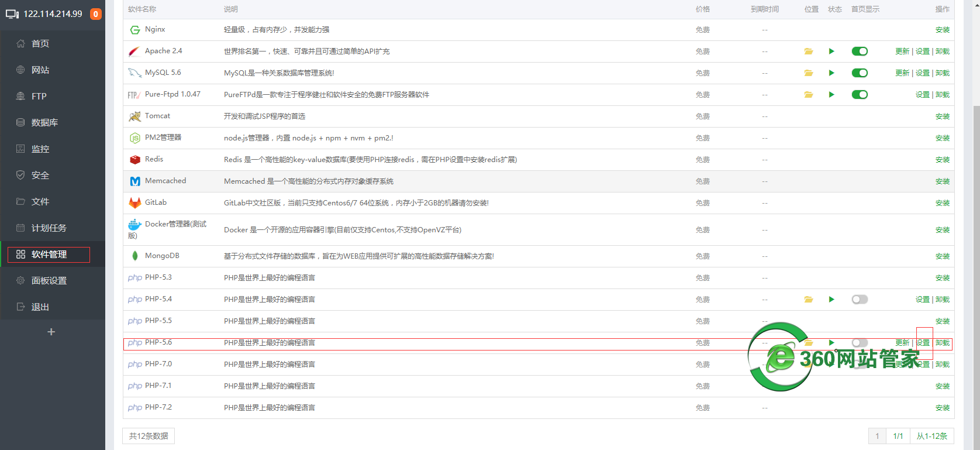Click the PHP-5.6 running status icon
Viewport: 980px width, 450px height.
(x=831, y=343)
